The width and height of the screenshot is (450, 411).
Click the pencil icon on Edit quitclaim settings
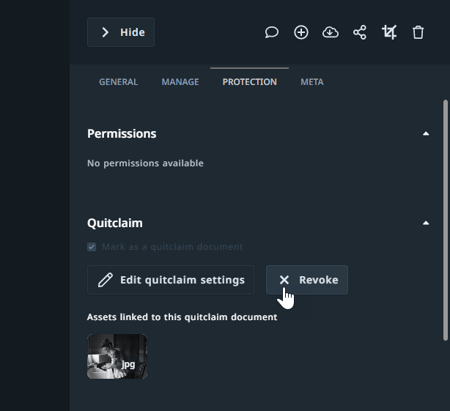[x=105, y=280]
